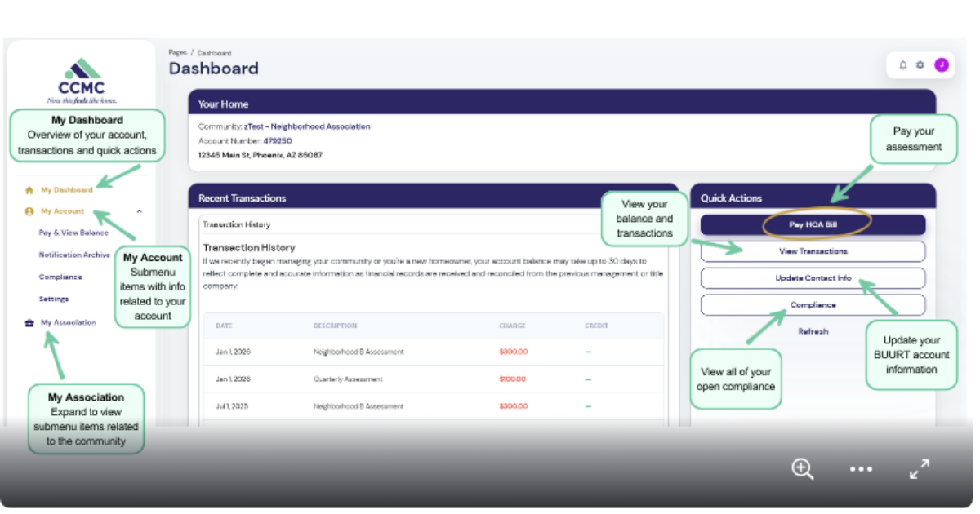
Task: Click the person icon beside My Account
Action: click(29, 211)
